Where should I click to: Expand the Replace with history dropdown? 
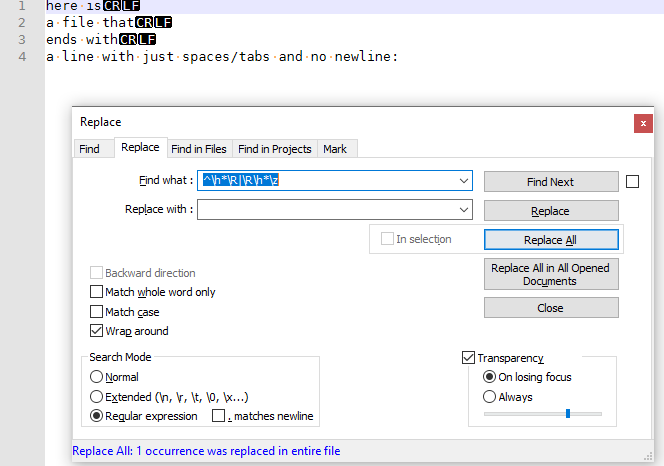(464, 210)
